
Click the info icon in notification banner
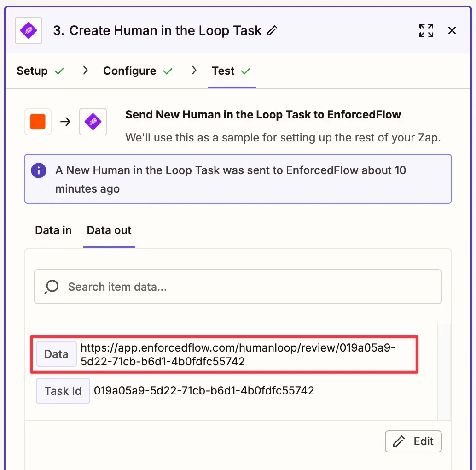(39, 170)
